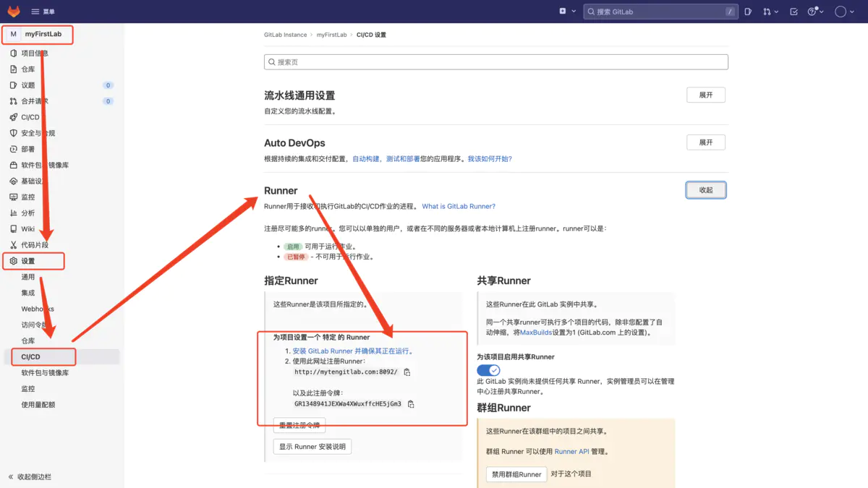The image size is (868, 488).
Task: Click the 代码片段 scissors icon
Action: point(14,245)
